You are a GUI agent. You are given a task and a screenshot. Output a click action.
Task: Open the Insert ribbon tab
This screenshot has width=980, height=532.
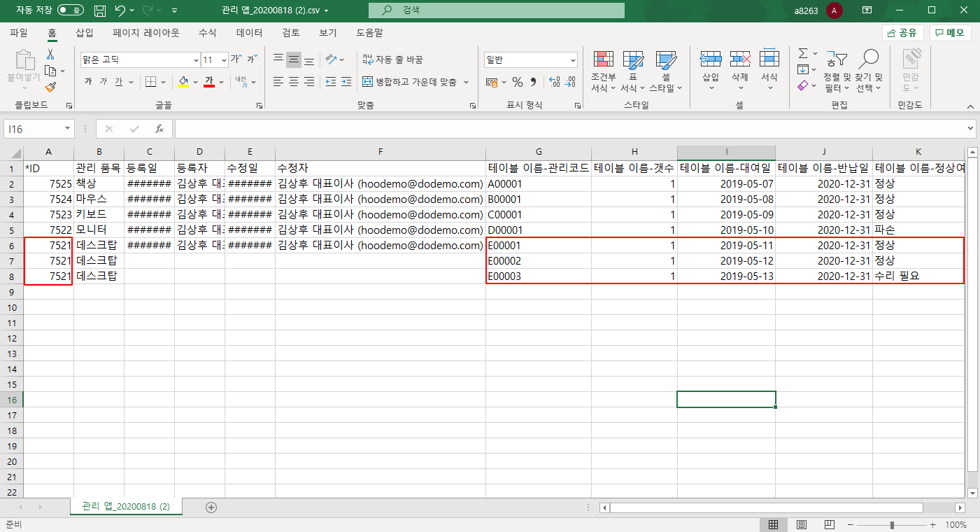[84, 33]
